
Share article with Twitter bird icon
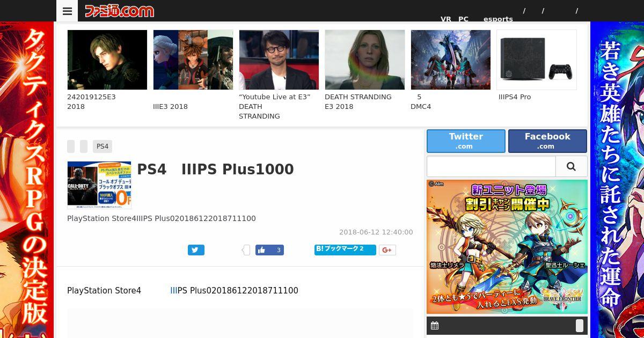(x=196, y=250)
